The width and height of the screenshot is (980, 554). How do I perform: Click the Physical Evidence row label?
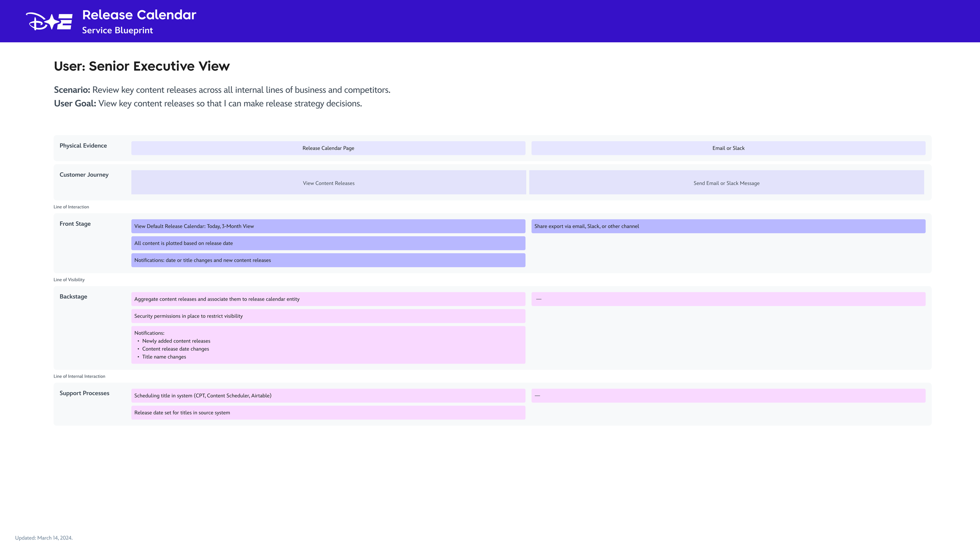tap(83, 146)
